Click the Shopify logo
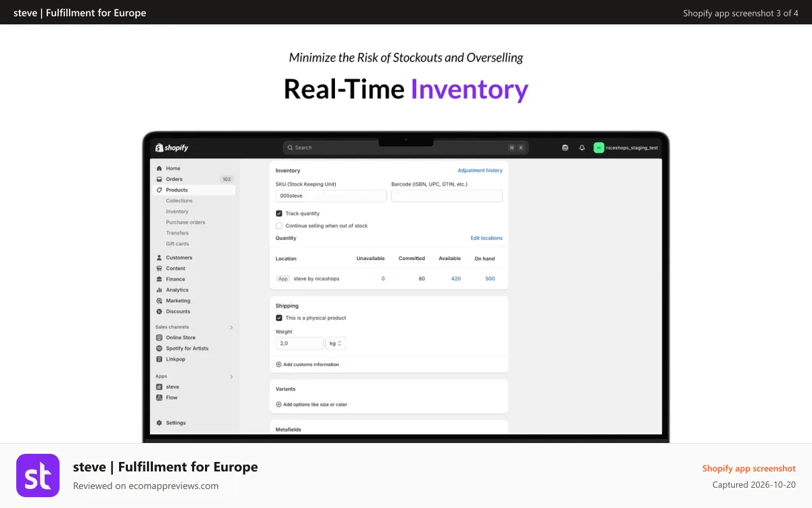The width and height of the screenshot is (812, 508). [172, 148]
